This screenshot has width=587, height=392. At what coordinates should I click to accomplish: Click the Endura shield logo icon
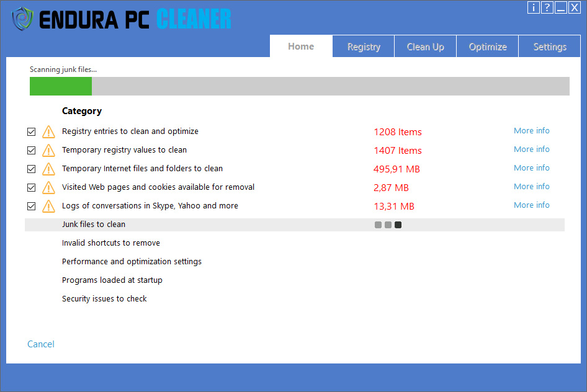(23, 19)
